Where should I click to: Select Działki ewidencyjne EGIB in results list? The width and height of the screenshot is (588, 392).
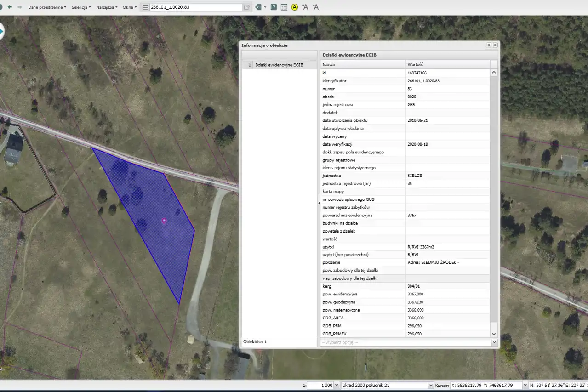pos(279,65)
